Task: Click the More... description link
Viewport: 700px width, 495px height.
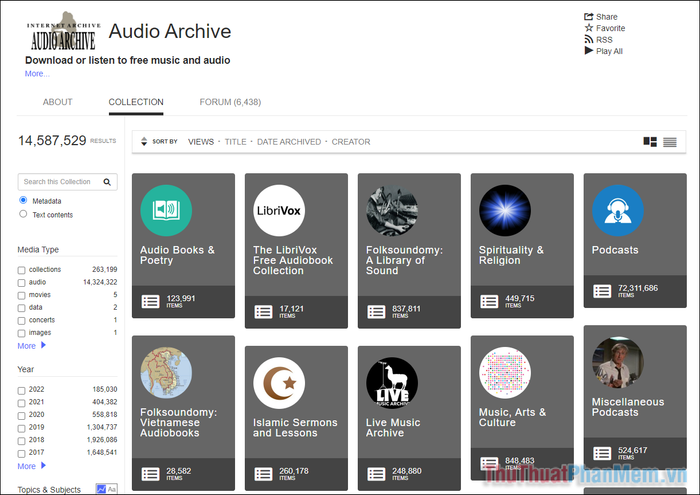Action: click(x=37, y=74)
